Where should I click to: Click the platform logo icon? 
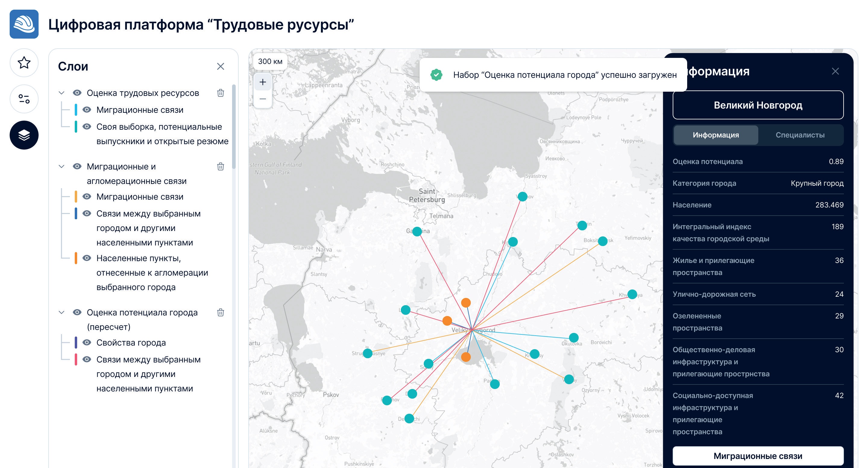click(24, 24)
